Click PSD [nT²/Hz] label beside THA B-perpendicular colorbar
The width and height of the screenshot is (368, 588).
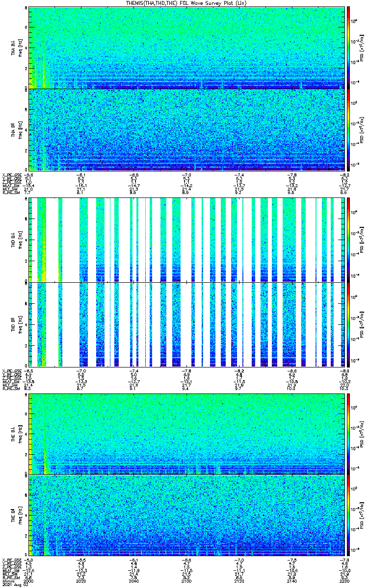coord(362,48)
